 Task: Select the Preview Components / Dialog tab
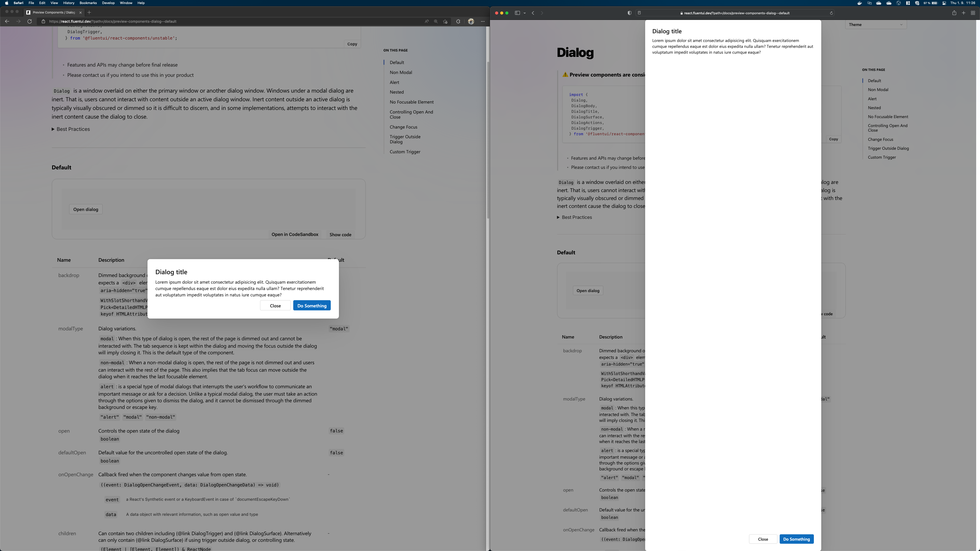(x=53, y=12)
